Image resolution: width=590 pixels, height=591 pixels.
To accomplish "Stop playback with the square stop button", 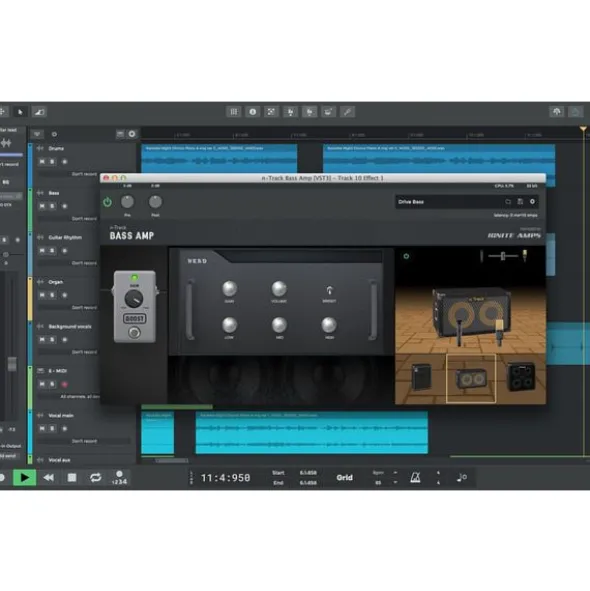I will click(x=72, y=478).
